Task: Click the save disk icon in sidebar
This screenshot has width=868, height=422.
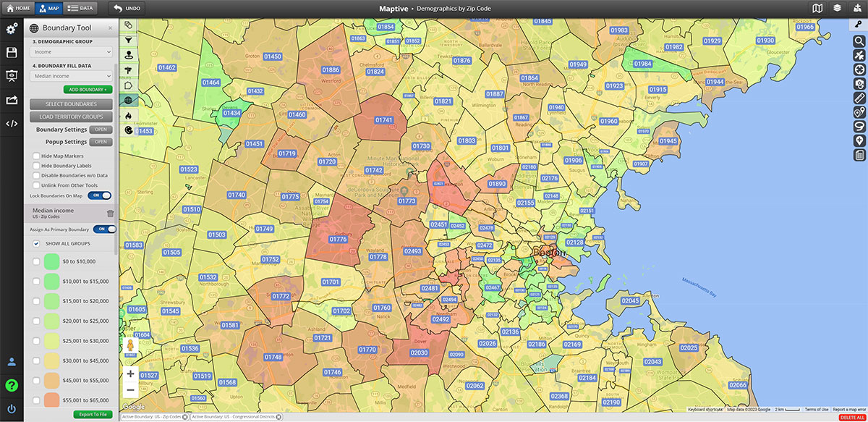Action: coord(12,53)
